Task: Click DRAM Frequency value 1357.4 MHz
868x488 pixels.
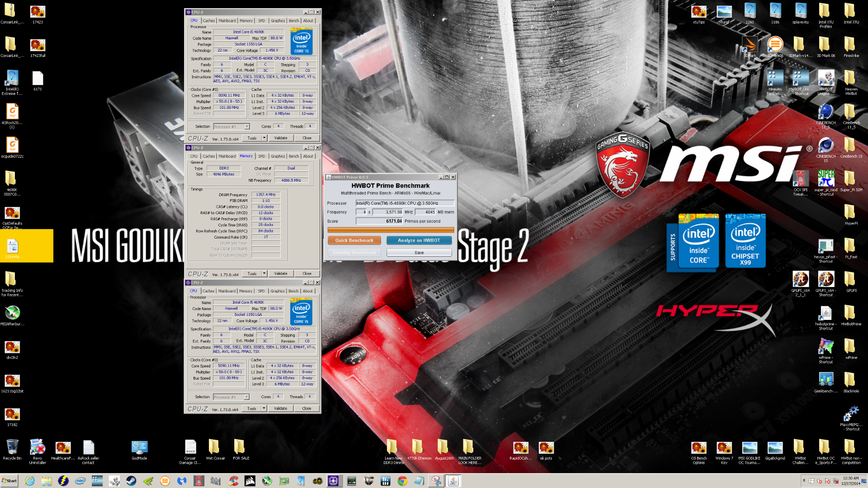Action: [x=266, y=195]
